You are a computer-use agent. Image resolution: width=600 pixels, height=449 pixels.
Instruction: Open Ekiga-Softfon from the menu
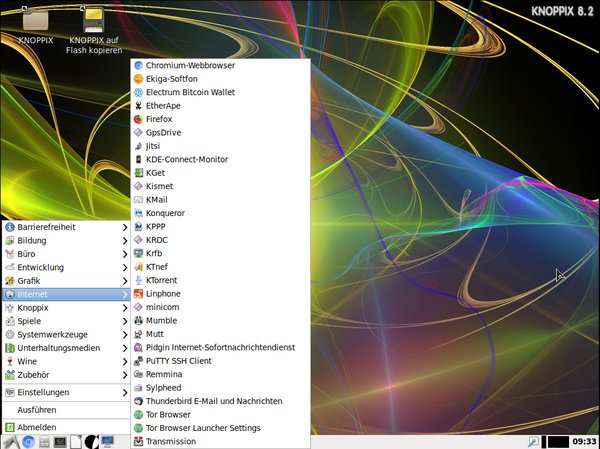[220, 79]
